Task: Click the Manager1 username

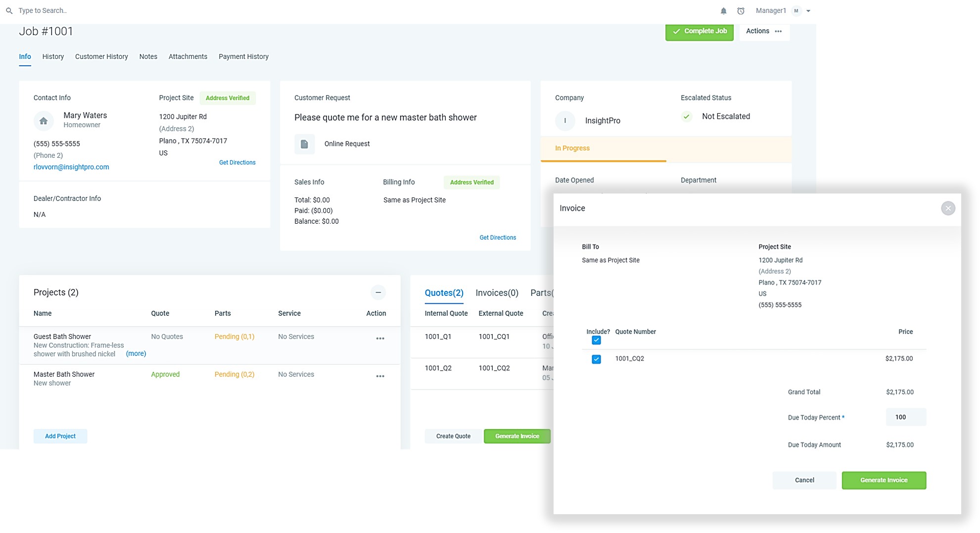Action: pyautogui.click(x=771, y=11)
